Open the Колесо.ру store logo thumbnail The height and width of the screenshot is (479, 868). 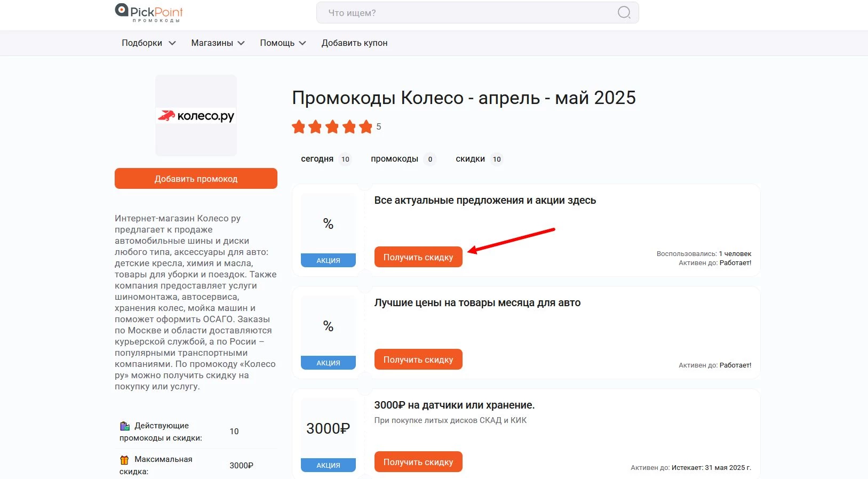(196, 116)
